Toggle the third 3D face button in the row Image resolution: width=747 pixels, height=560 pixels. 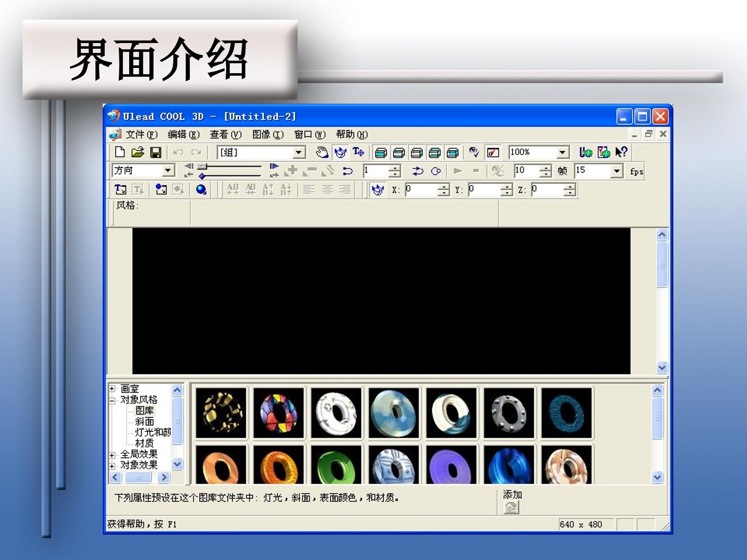click(417, 152)
